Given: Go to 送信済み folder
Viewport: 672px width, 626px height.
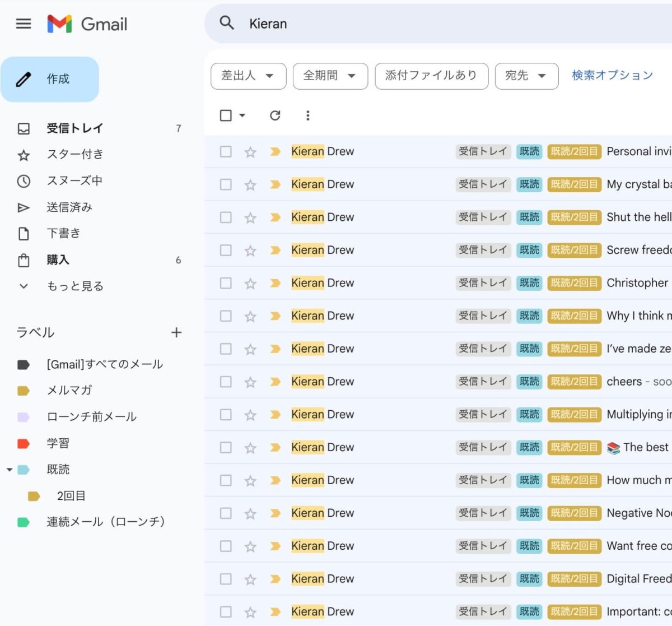Looking at the screenshot, I should click(69, 207).
